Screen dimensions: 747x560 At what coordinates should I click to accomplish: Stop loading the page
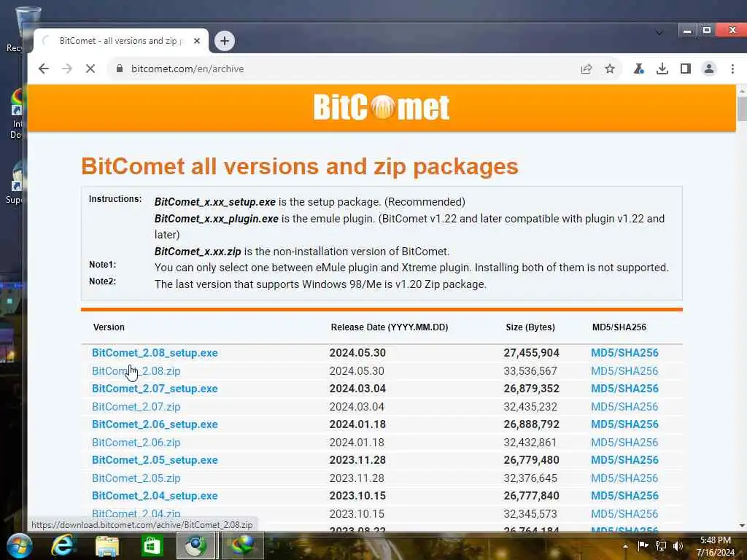(x=90, y=69)
